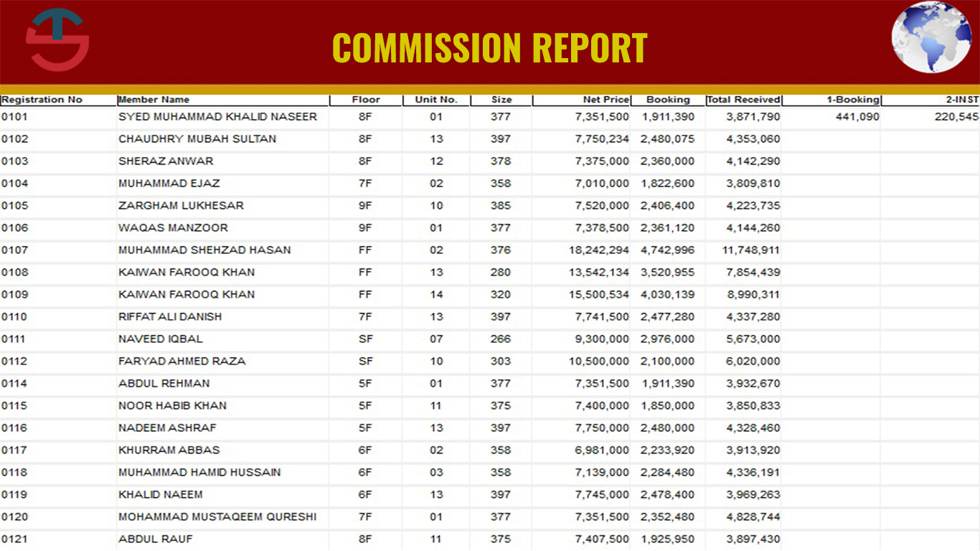This screenshot has width=980, height=551.
Task: Click registration number 0105
Action: coord(14,205)
